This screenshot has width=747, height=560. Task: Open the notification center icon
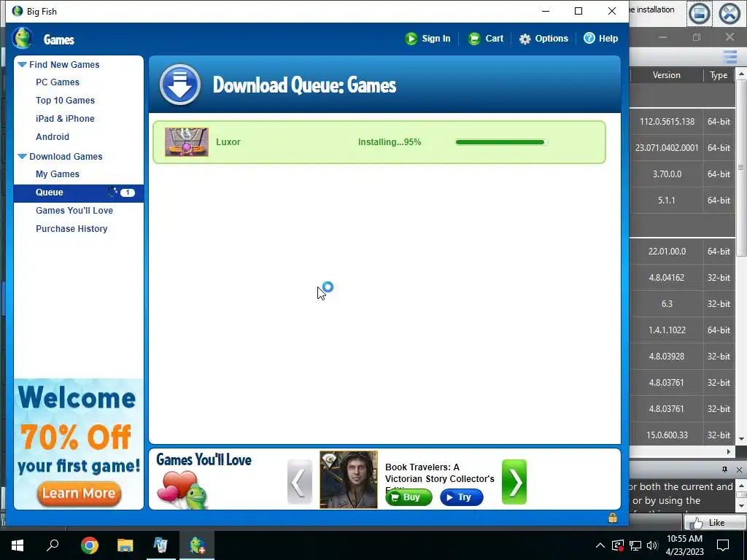click(x=723, y=545)
